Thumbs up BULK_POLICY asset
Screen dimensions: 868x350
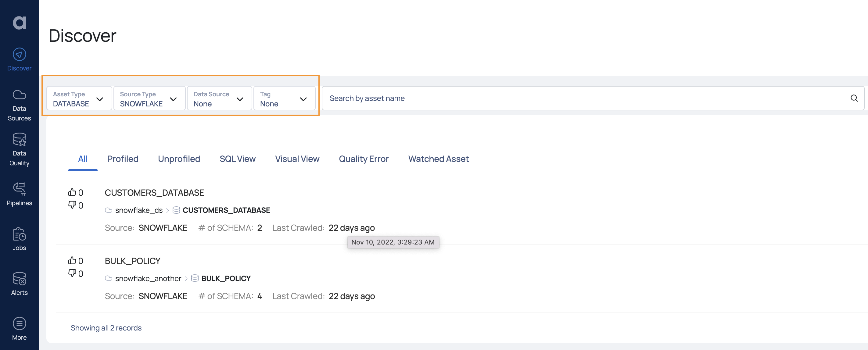[x=72, y=261]
